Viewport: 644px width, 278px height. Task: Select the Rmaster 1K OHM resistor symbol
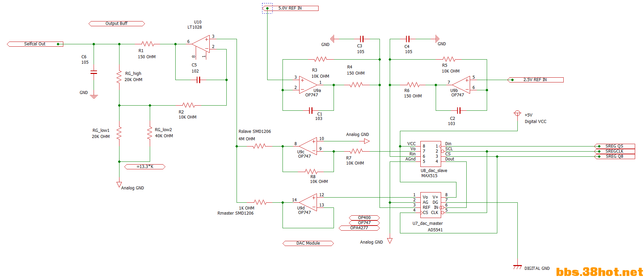pos(260,202)
